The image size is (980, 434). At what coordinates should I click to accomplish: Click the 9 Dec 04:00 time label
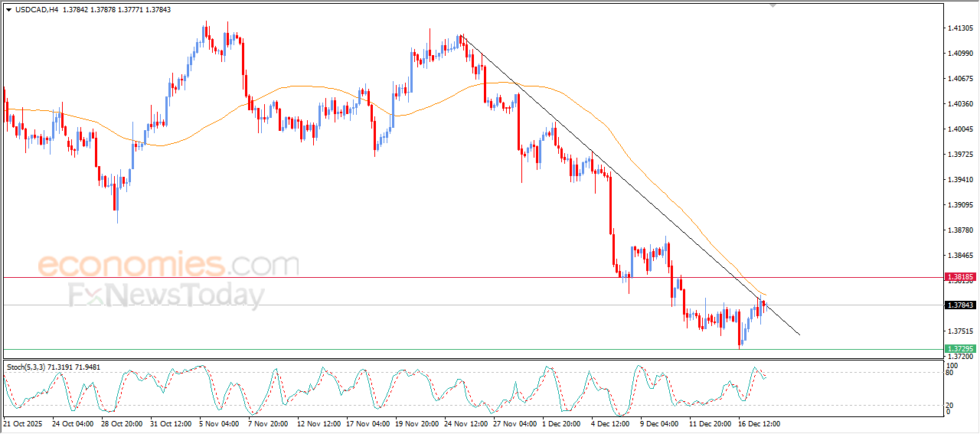coord(661,423)
